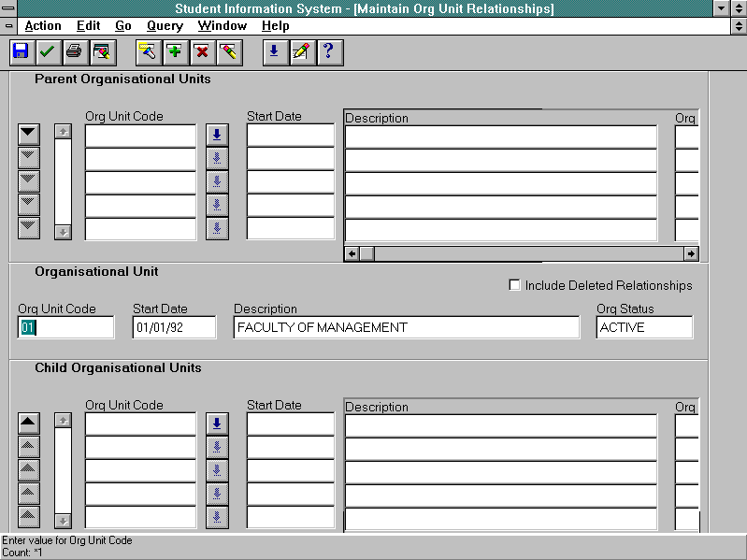Open the Action menu
Image resolution: width=747 pixels, height=560 pixels.
43,26
